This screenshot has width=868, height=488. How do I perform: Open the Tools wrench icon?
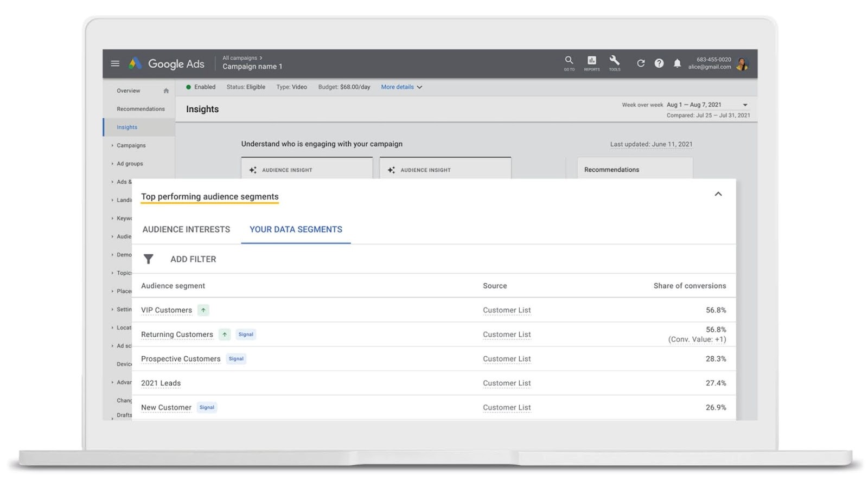coord(614,61)
